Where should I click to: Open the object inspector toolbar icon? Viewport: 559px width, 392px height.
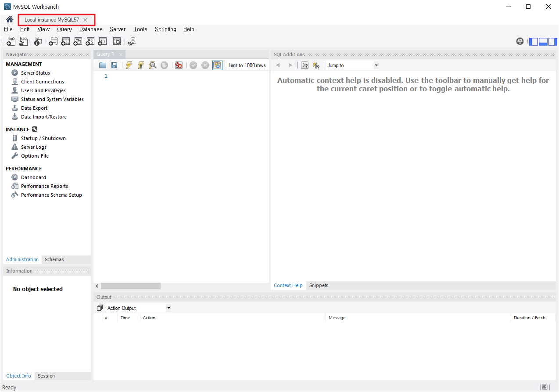click(x=38, y=41)
